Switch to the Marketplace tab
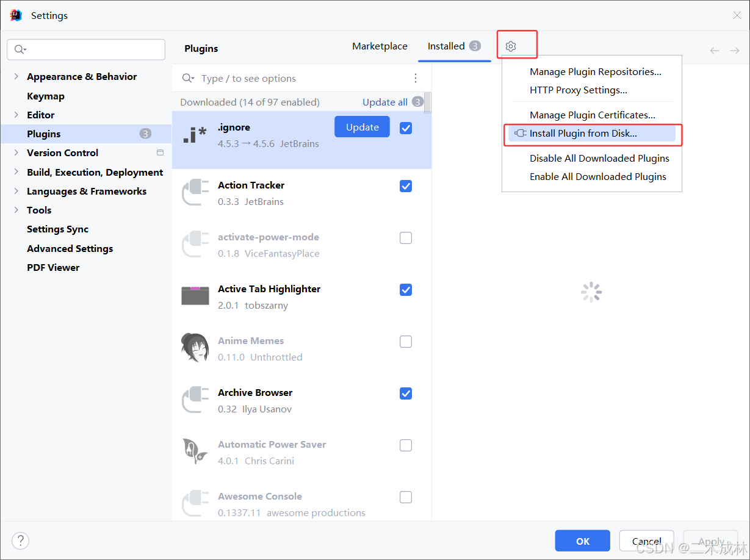The image size is (750, 560). (x=380, y=46)
